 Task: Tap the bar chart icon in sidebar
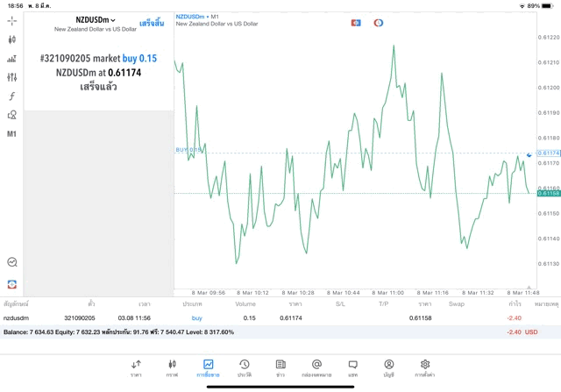(x=12, y=59)
